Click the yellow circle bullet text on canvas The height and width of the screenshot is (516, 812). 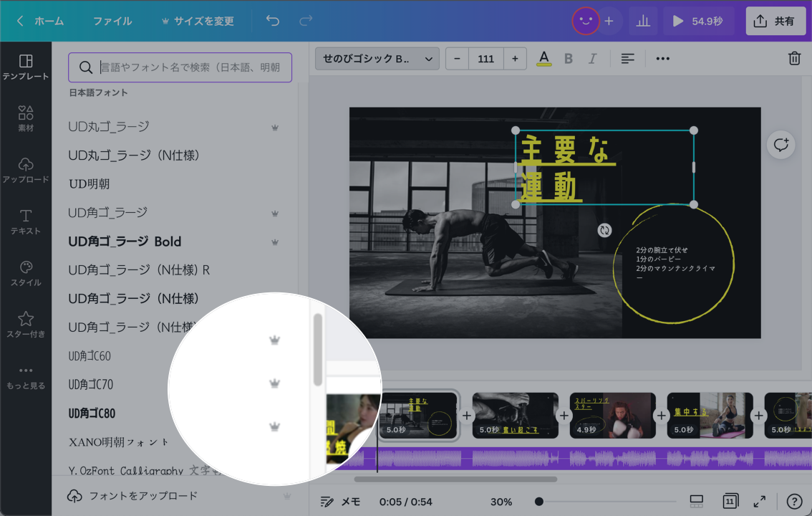pos(675,264)
